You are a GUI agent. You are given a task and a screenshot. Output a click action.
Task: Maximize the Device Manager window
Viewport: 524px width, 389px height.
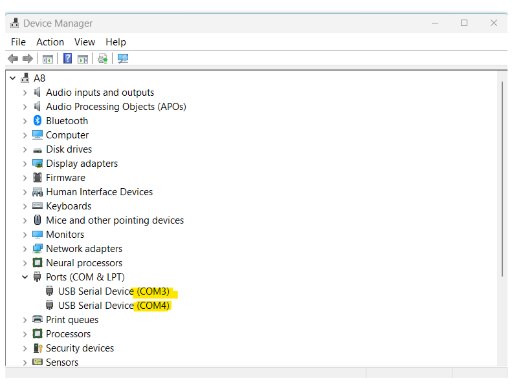pos(464,23)
